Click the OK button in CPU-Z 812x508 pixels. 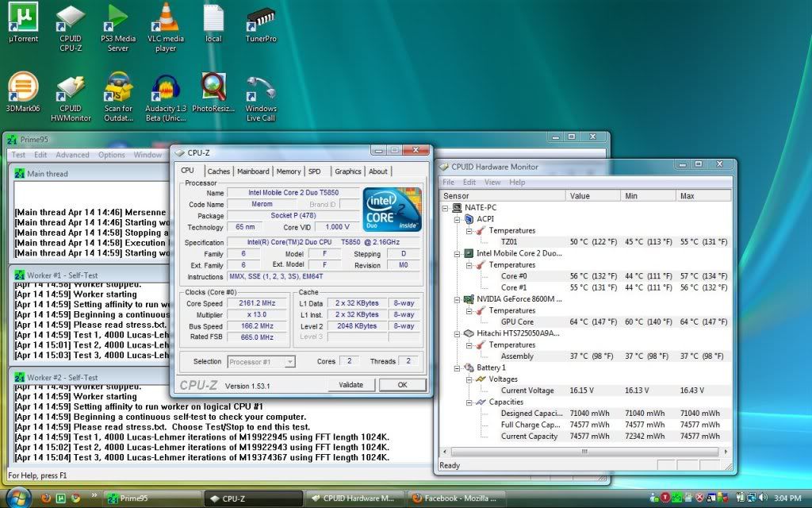[402, 385]
